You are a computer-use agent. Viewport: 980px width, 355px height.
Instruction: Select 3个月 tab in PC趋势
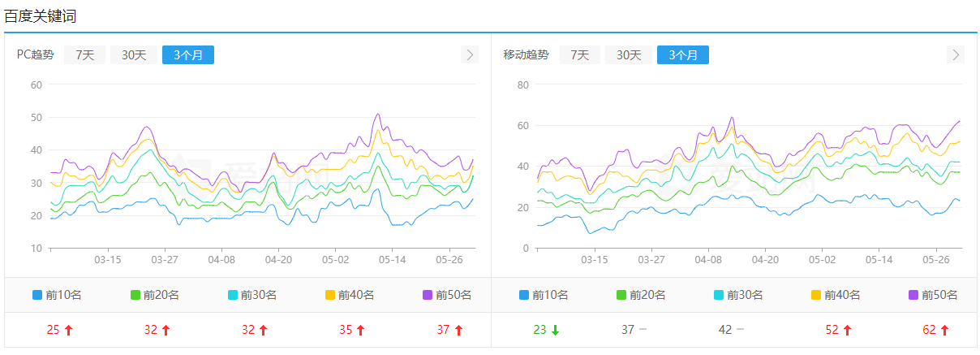click(188, 55)
